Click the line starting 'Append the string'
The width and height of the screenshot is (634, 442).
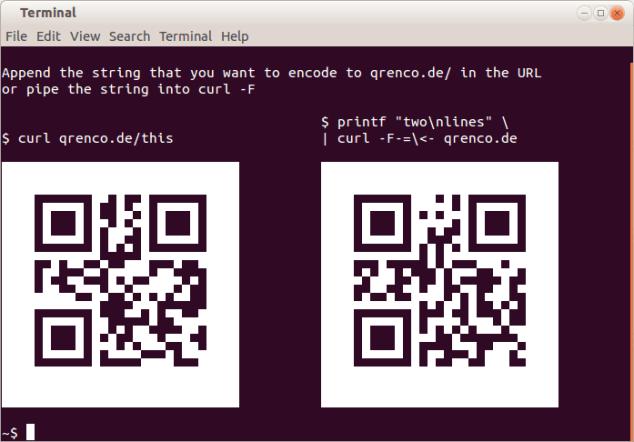tap(271, 73)
